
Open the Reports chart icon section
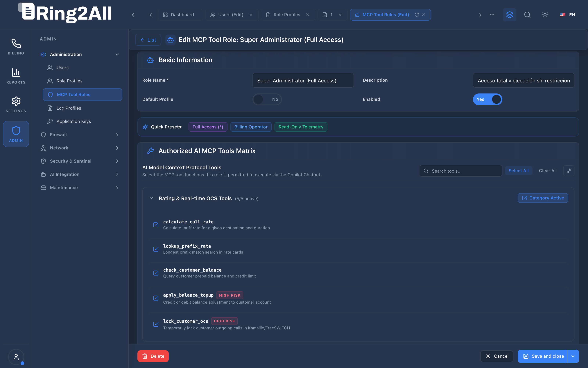(x=16, y=76)
